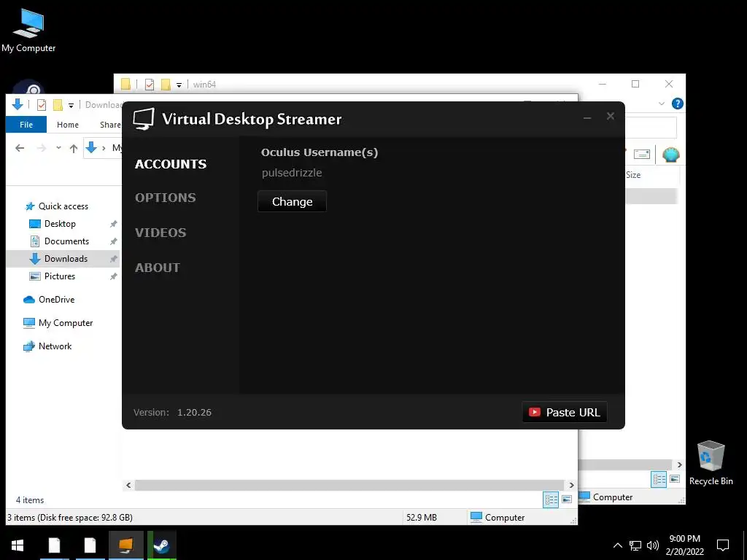Open the File menu in Downloads window

point(26,125)
